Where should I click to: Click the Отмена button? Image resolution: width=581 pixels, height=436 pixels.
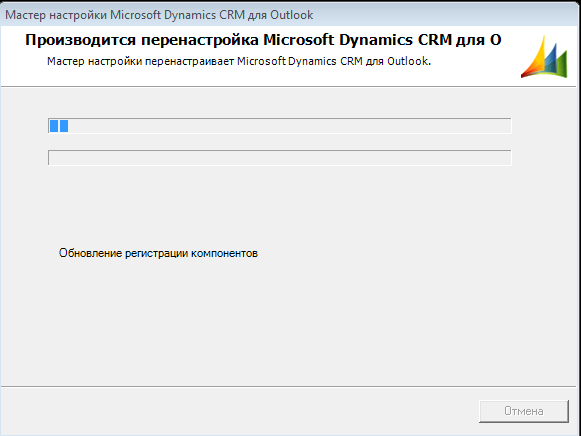524,411
